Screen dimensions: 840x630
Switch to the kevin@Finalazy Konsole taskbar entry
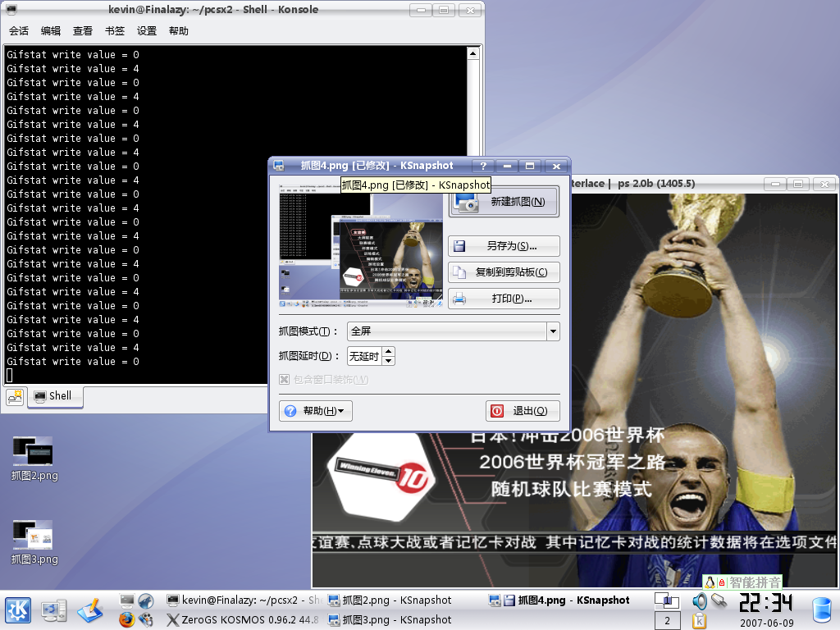(x=243, y=600)
